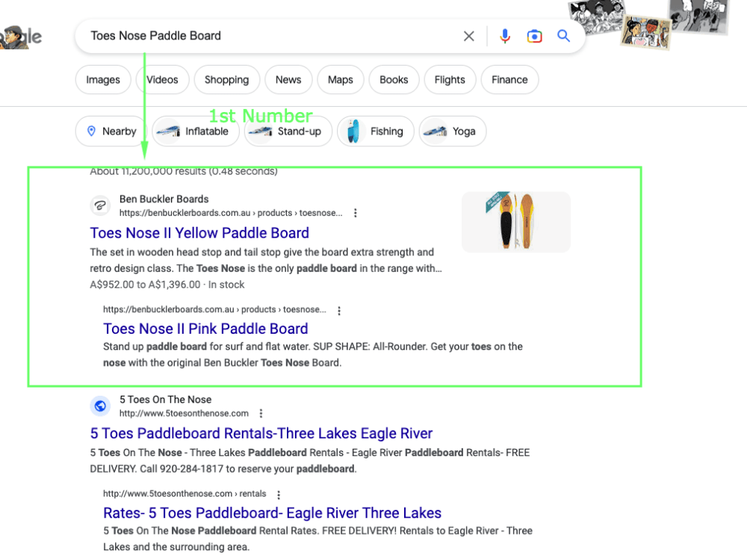The image size is (747, 560).
Task: Open Toes Nose II Pink Paddle Board link
Action: pyautogui.click(x=205, y=329)
